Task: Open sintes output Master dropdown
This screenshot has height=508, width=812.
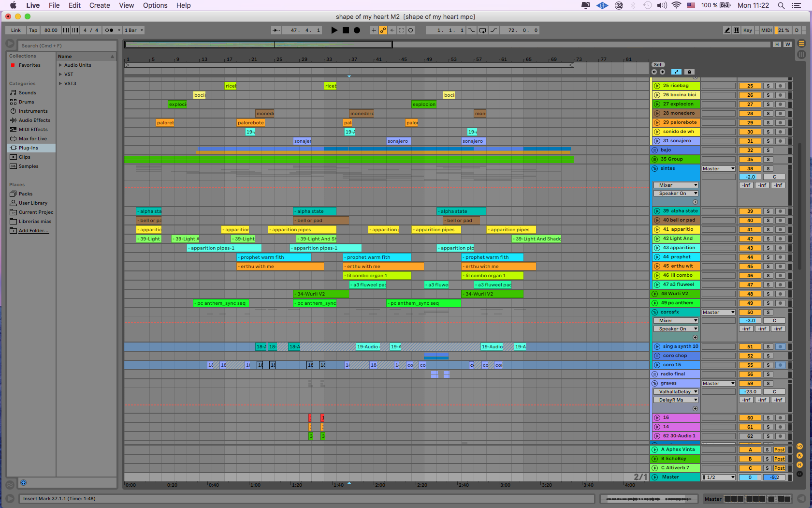Action: click(719, 168)
